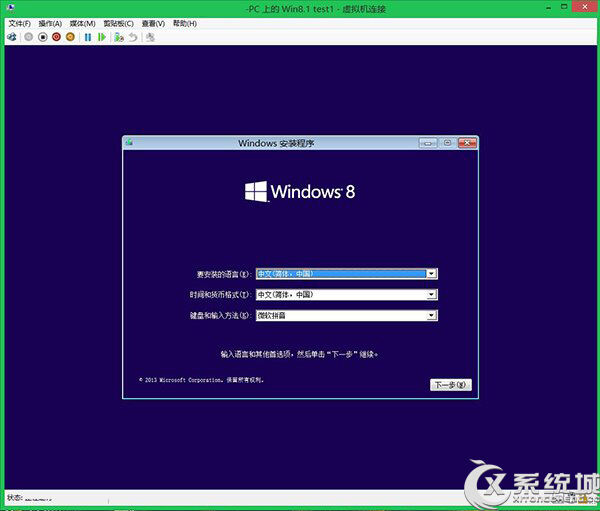Screen dimensions: 600x511
Task: Click the greyed enhanced session icon
Action: 150,37
